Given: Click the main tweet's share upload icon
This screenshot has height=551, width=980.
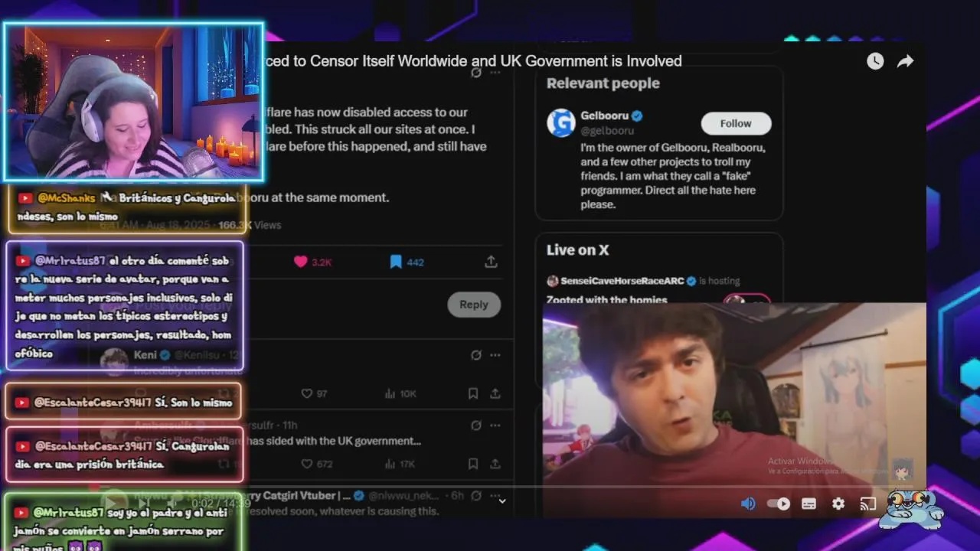Looking at the screenshot, I should pos(491,262).
